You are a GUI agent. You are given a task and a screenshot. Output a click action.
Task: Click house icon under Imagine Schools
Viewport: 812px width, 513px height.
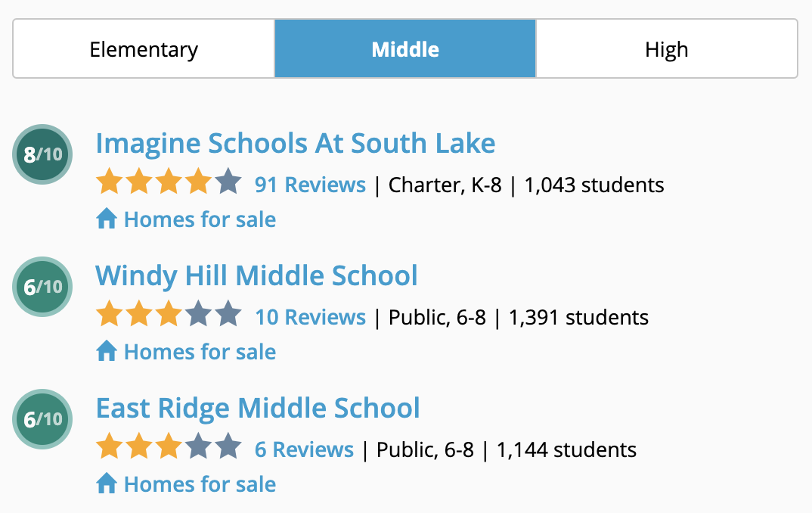pos(107,218)
